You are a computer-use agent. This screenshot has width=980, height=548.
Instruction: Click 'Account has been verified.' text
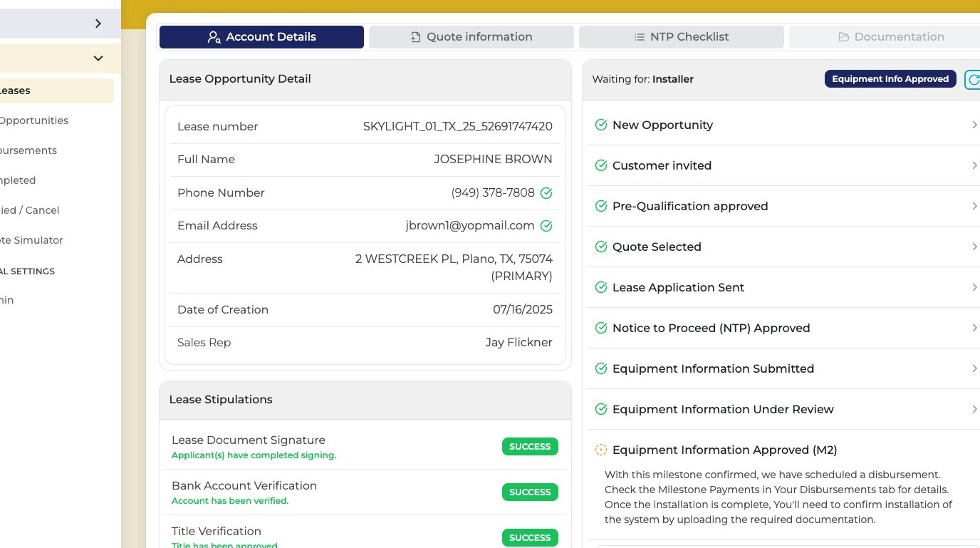click(x=230, y=501)
